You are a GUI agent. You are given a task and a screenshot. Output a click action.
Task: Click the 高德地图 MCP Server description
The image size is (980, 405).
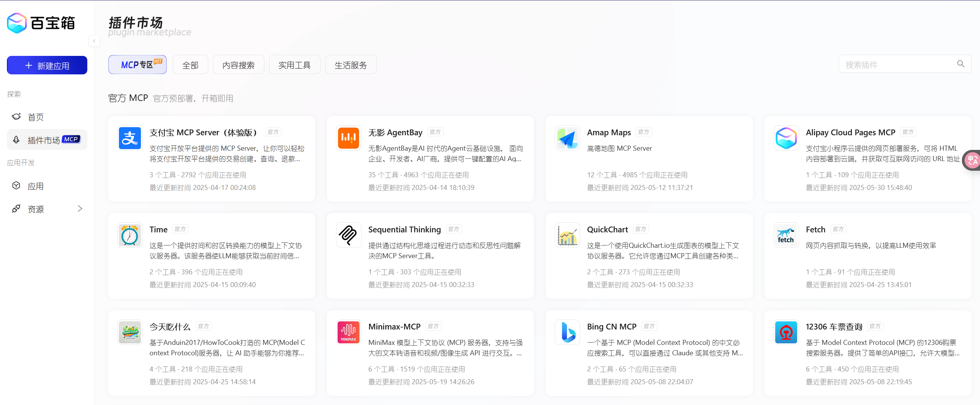click(x=619, y=148)
